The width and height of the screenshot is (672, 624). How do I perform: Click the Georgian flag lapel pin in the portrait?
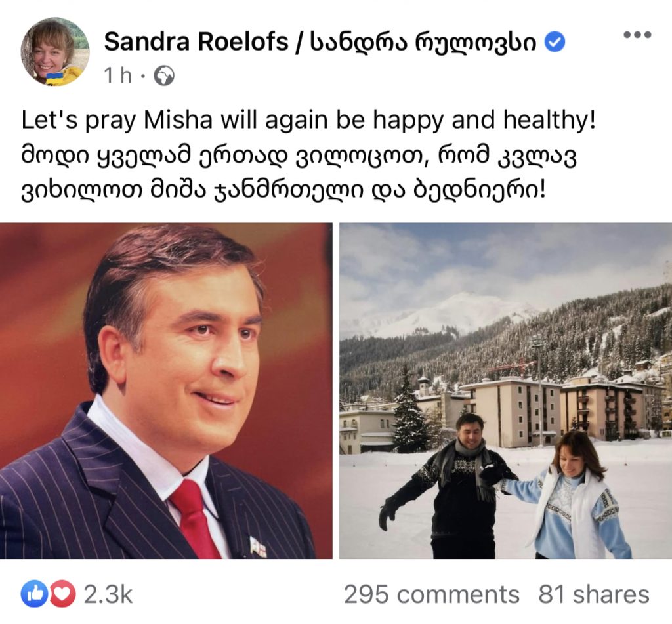click(x=259, y=547)
